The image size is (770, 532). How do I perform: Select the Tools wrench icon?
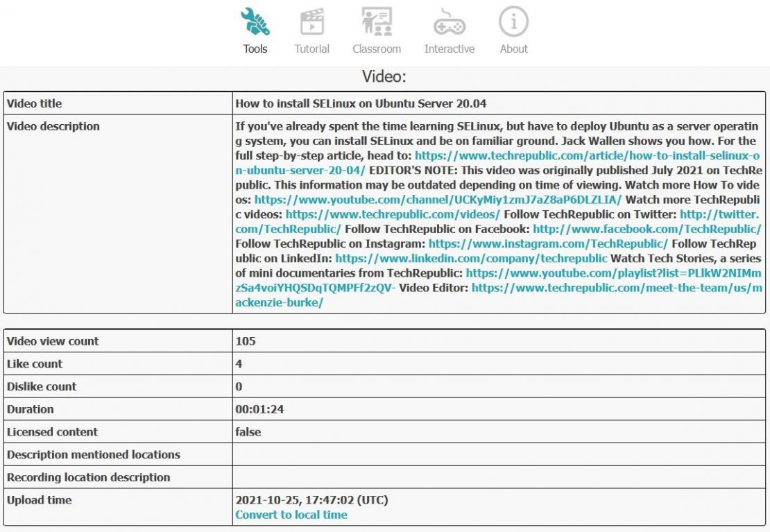255,22
